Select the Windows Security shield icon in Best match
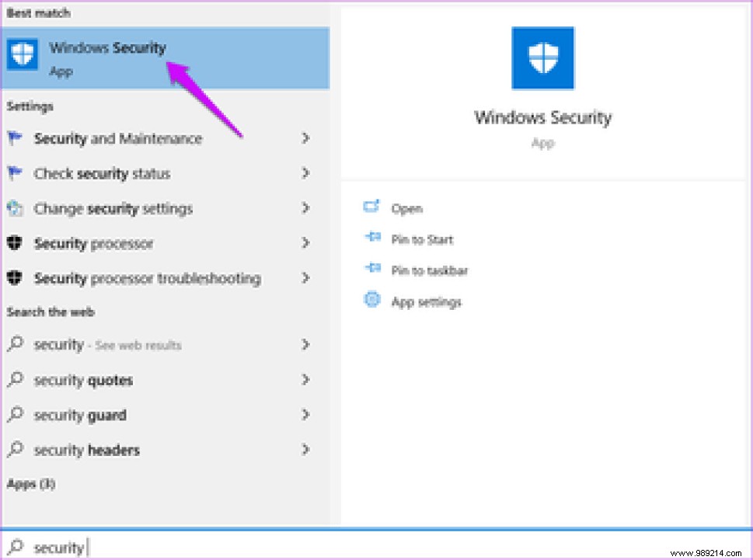Image resolution: width=753 pixels, height=560 pixels. point(22,53)
